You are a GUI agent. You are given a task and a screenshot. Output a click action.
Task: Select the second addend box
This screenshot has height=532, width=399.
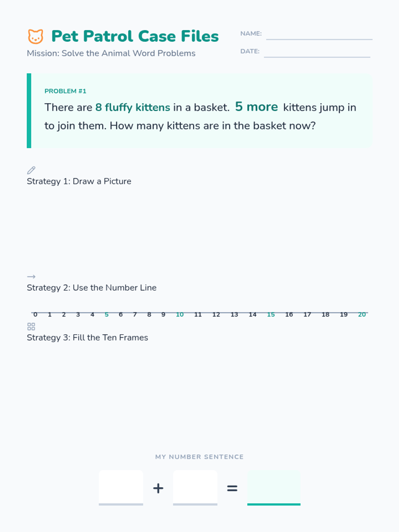(x=195, y=488)
